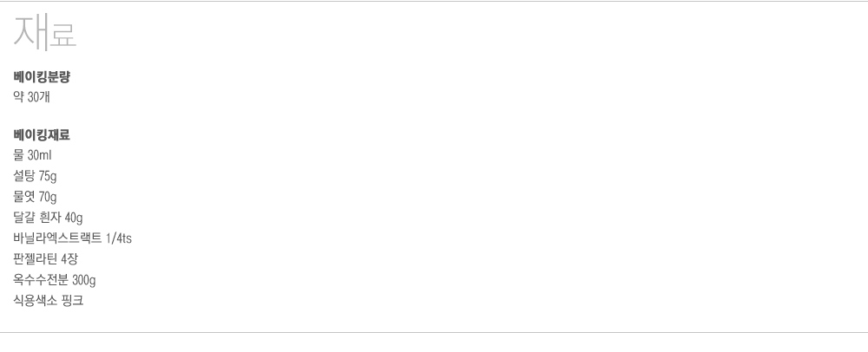Click the 옥수수전분 ingredient name
This screenshot has height=352, width=868.
point(41,280)
